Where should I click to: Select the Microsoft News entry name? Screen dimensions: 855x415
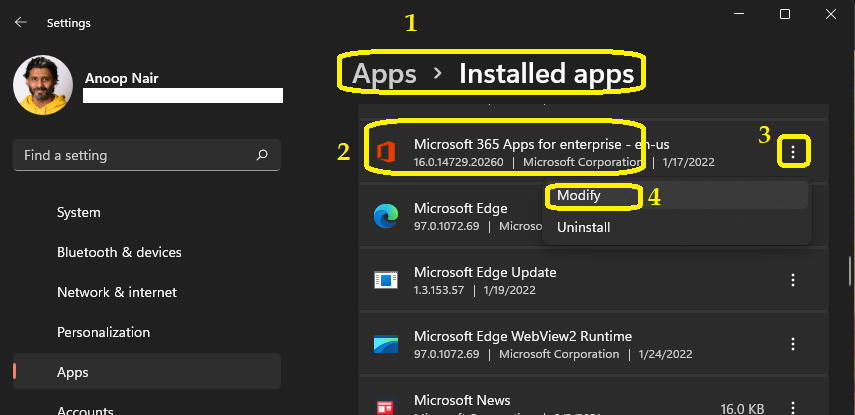pos(462,400)
